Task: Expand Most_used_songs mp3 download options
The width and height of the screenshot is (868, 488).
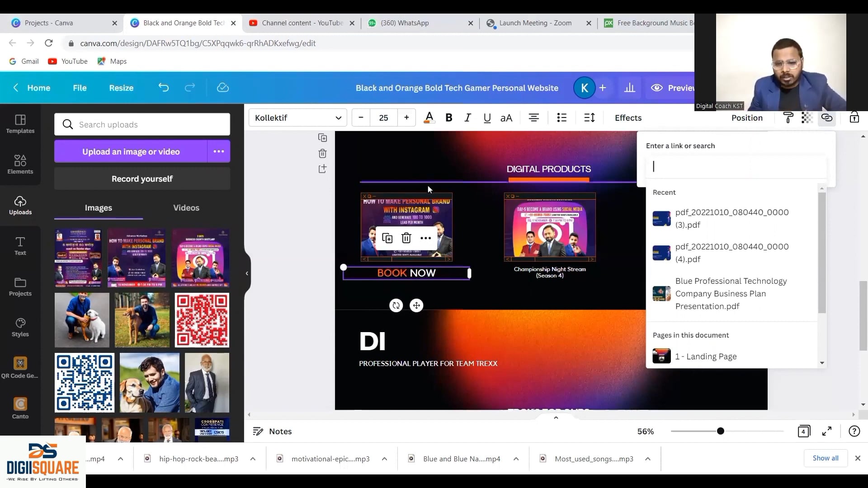Action: (647, 459)
